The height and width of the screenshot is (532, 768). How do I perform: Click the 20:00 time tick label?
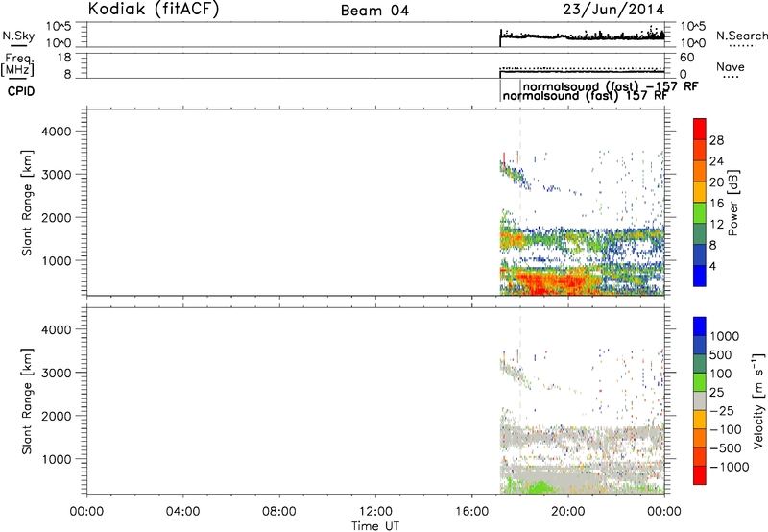click(567, 512)
